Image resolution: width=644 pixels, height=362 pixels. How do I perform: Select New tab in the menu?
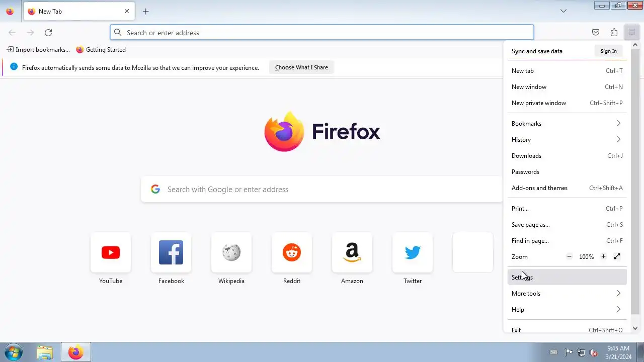tap(567, 71)
